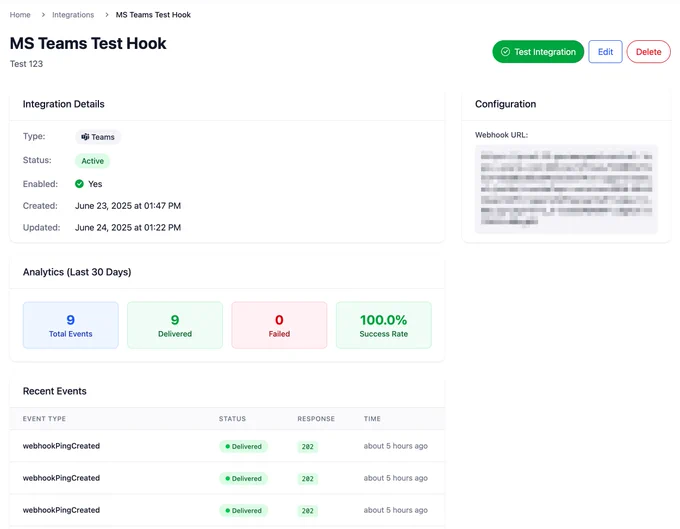Image resolution: width=680 pixels, height=529 pixels.
Task: Click first row's about 5 hours ago
Action: [396, 446]
